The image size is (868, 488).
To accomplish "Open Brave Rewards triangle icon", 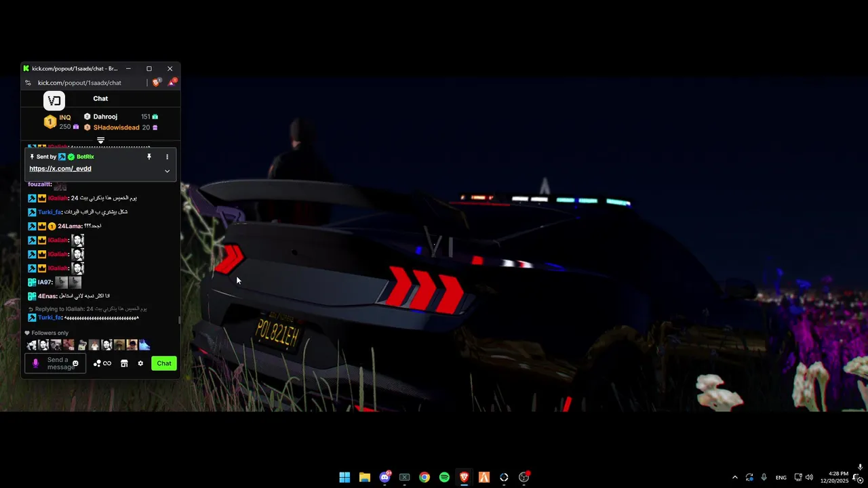I will pyautogui.click(x=172, y=82).
